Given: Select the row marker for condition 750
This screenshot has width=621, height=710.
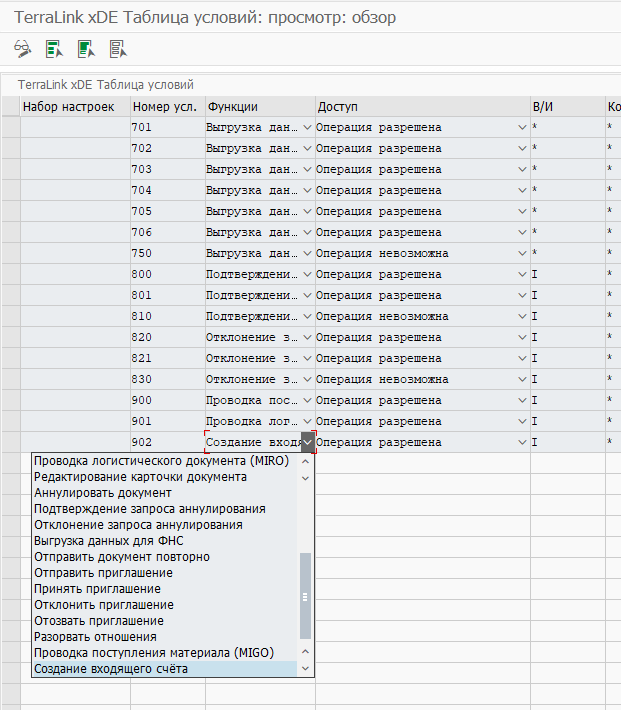Looking at the screenshot, I should tap(10, 253).
